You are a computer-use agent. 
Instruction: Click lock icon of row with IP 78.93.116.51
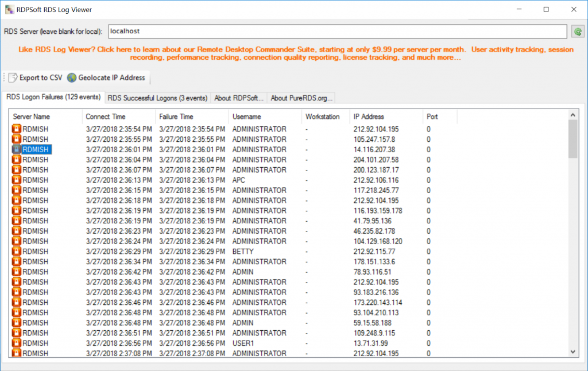(17, 272)
